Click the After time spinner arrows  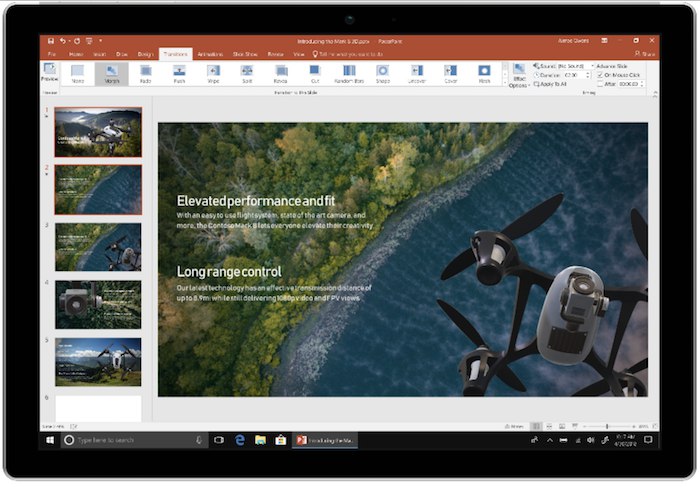642,84
